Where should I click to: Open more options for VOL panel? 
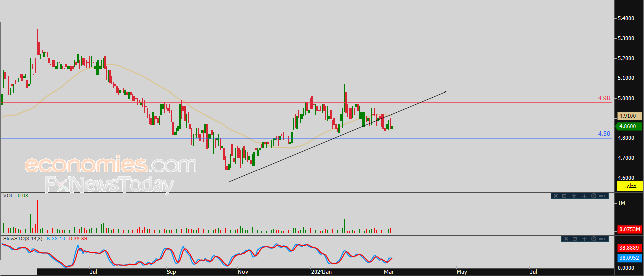602,196
